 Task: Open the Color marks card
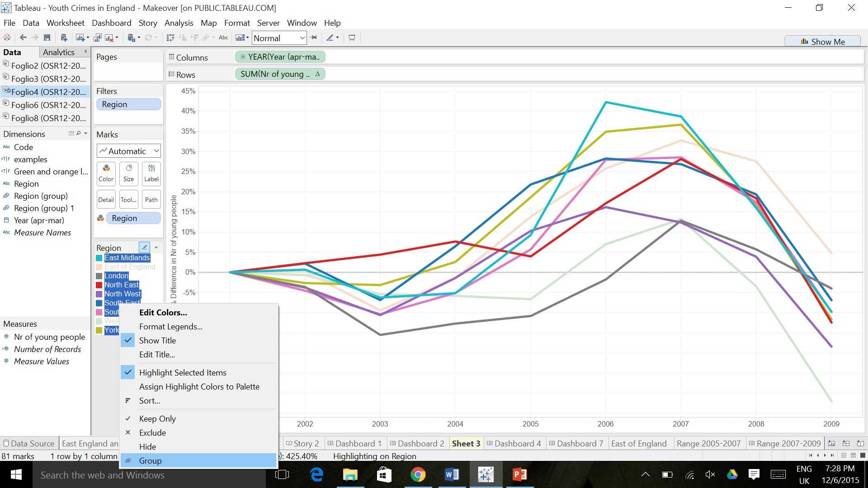tap(106, 173)
